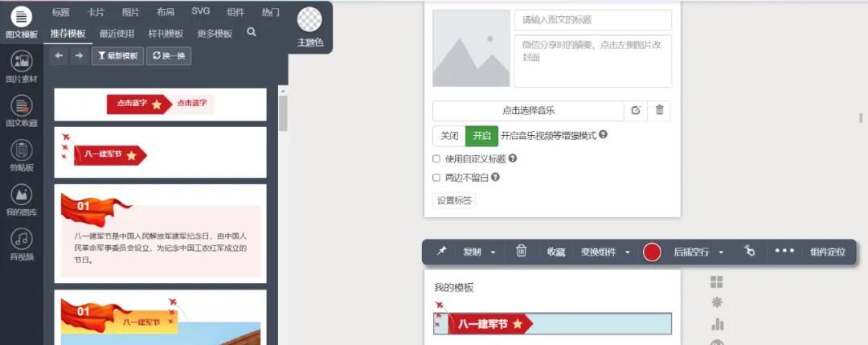Switch enhanced mode to 关闭

(x=449, y=136)
